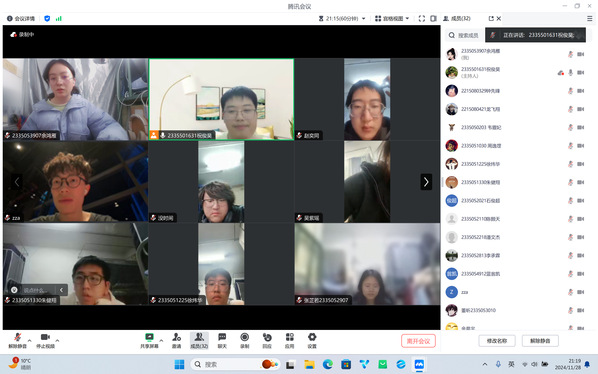Expand audio options arrow beside 解除静音
Viewport: 598px width, 374px height.
pyautogui.click(x=30, y=340)
